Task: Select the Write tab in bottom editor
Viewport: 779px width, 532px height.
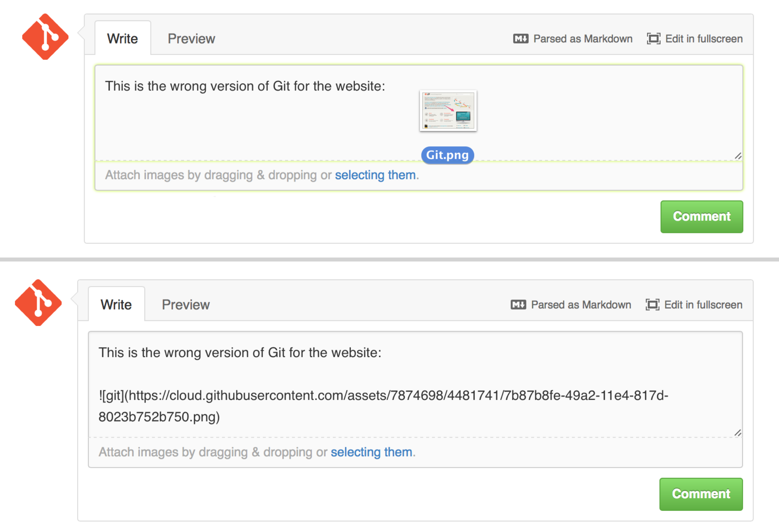Action: pos(116,305)
